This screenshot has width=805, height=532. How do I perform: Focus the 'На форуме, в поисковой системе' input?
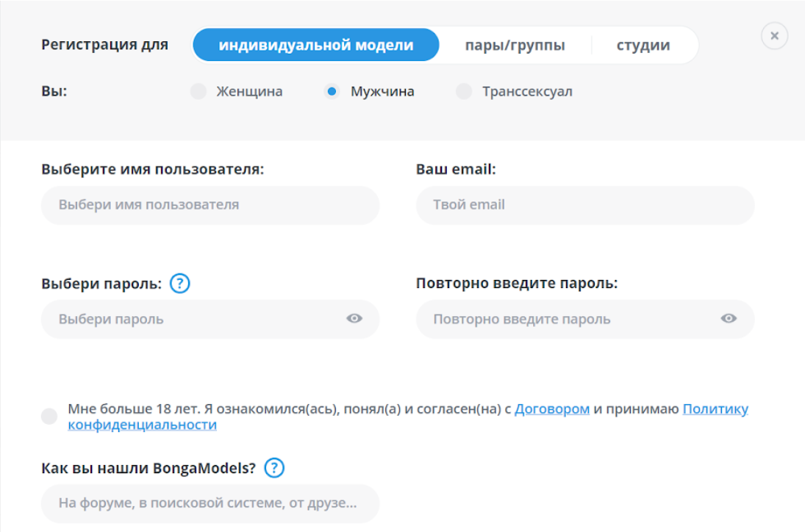210,503
